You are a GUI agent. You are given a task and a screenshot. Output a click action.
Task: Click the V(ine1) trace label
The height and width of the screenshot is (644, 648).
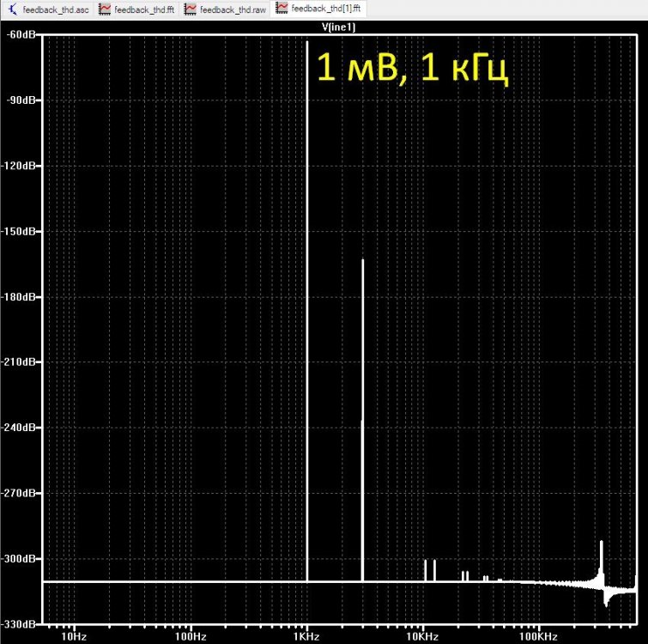338,27
